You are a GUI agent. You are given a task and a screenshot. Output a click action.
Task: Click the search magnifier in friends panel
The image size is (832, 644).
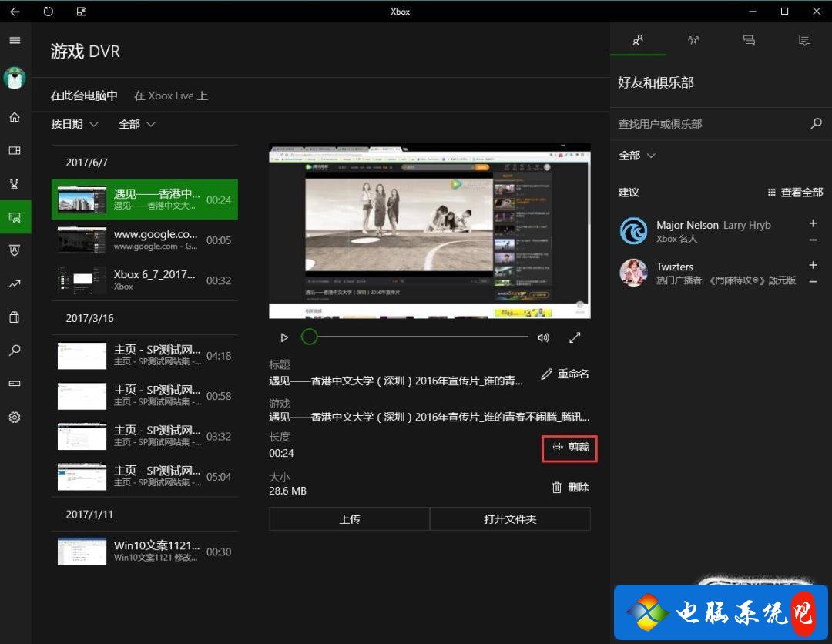pyautogui.click(x=816, y=123)
